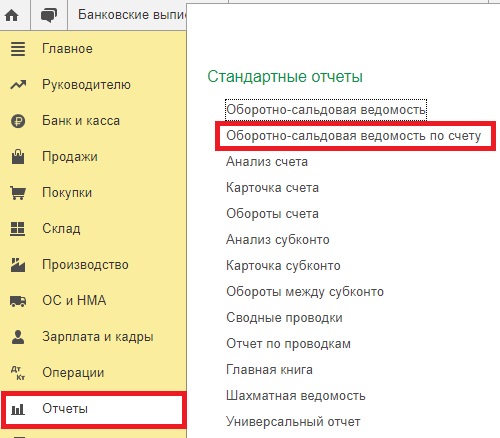Select the Склад menu section

tap(61, 229)
